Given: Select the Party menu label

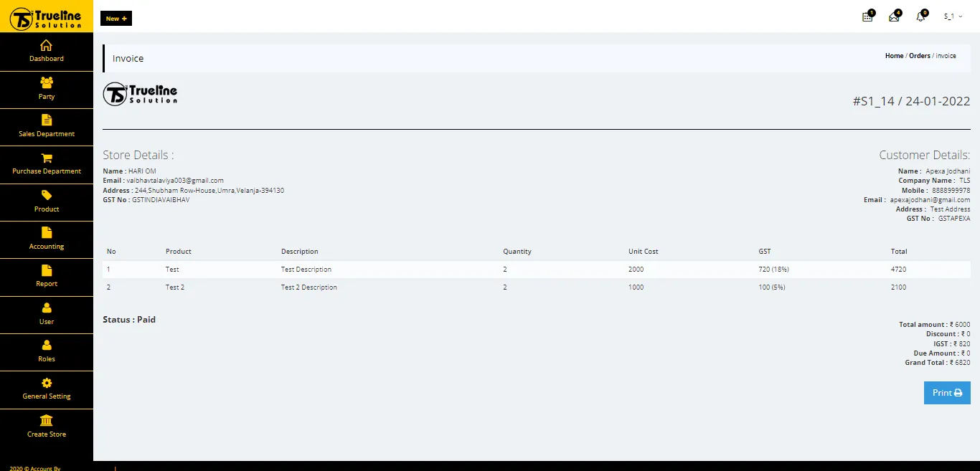Looking at the screenshot, I should (47, 96).
